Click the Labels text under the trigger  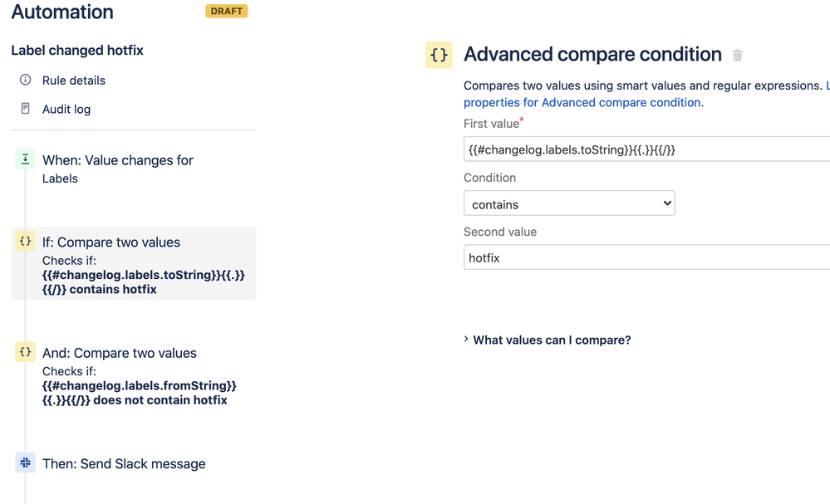[60, 179]
